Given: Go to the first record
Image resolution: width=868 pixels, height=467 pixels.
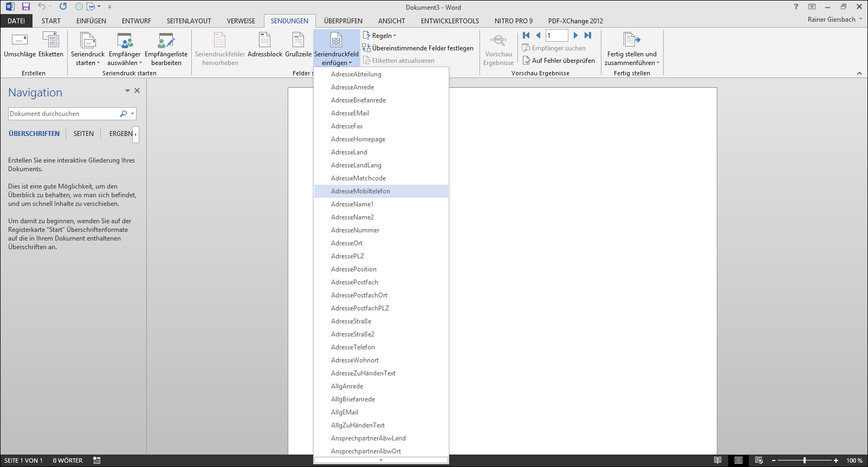Looking at the screenshot, I should point(526,35).
